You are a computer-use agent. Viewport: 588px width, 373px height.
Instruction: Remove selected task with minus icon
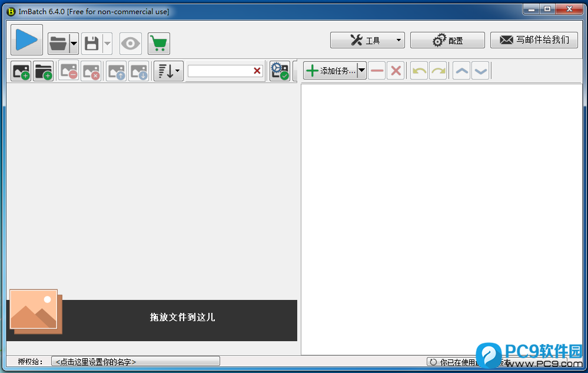coord(377,71)
